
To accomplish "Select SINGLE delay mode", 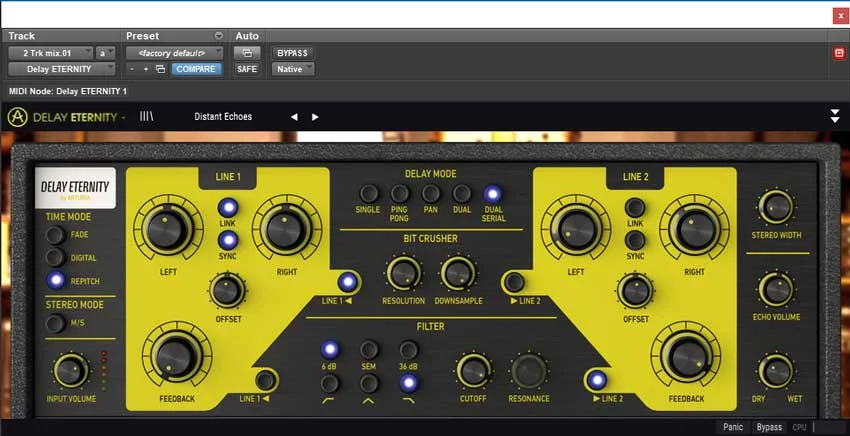I will pos(369,194).
